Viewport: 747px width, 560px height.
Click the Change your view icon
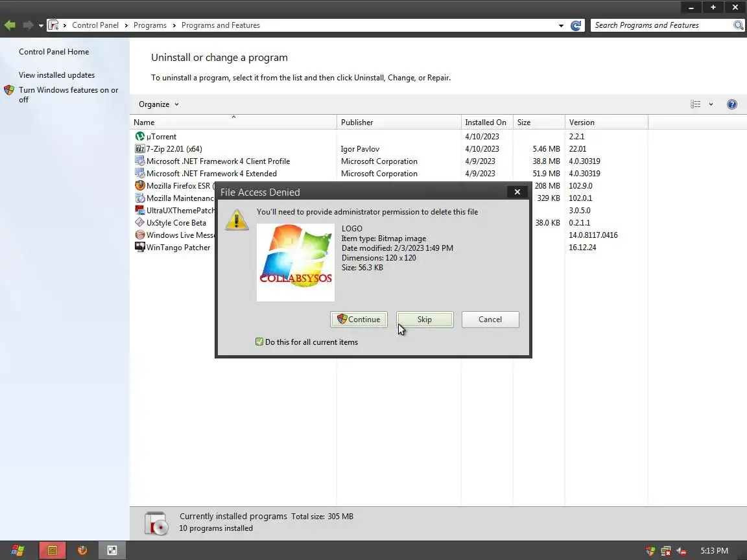pos(696,104)
